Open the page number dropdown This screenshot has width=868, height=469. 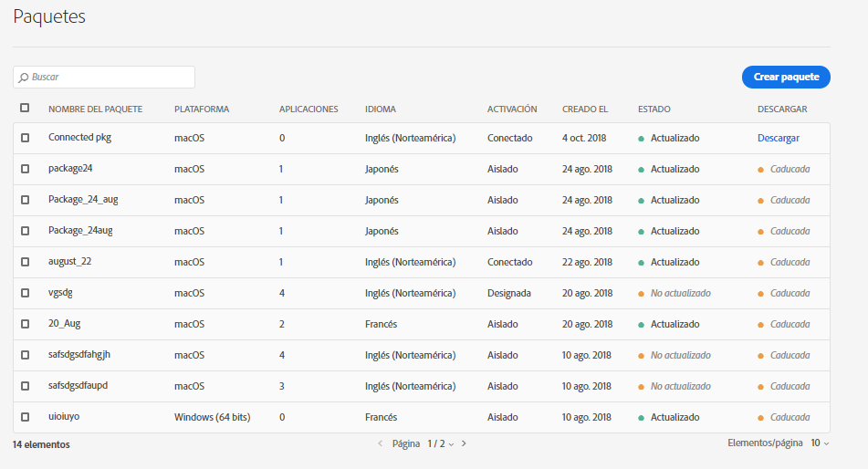coord(443,443)
